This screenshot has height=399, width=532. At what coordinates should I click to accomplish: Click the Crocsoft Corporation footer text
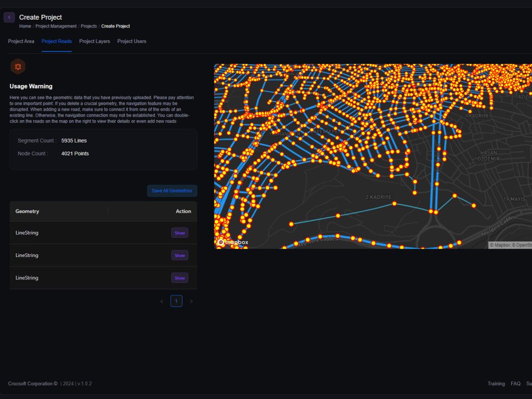point(33,384)
